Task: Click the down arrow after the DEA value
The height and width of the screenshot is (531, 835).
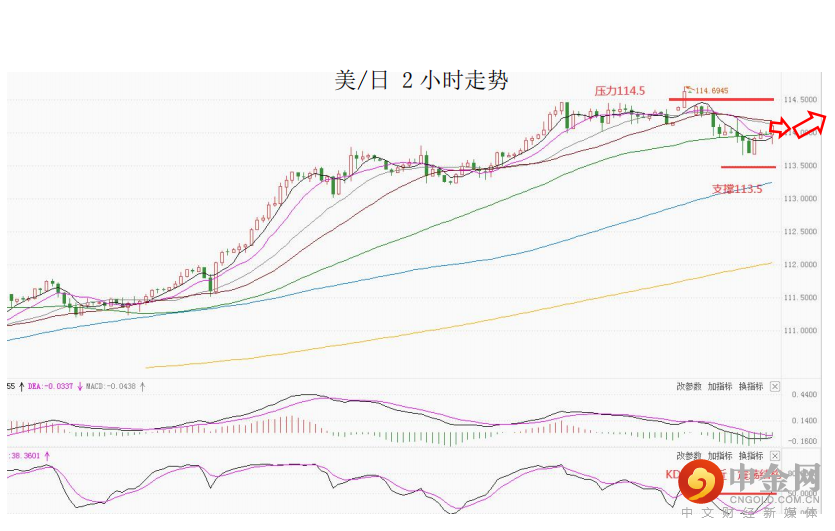Action: 80,385
